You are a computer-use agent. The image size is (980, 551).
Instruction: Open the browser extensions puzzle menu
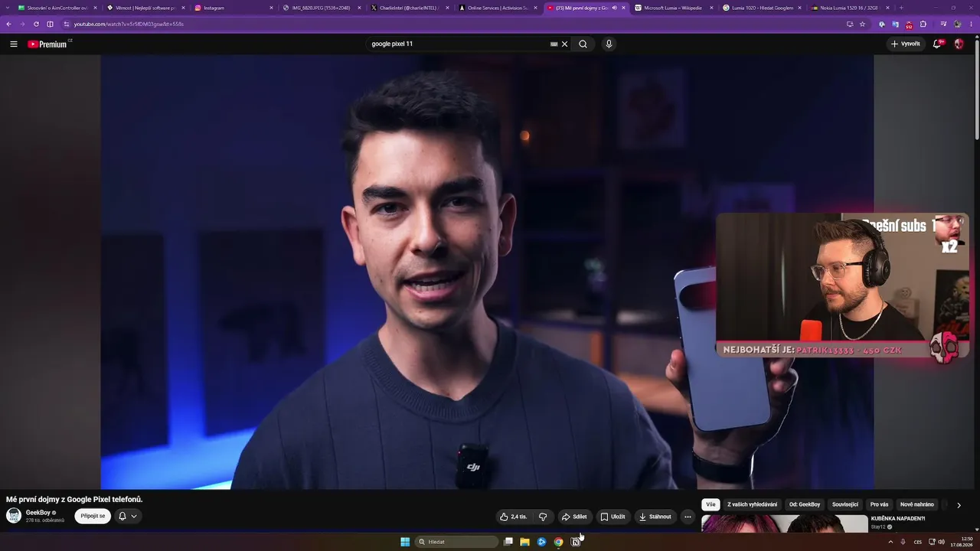(x=923, y=24)
